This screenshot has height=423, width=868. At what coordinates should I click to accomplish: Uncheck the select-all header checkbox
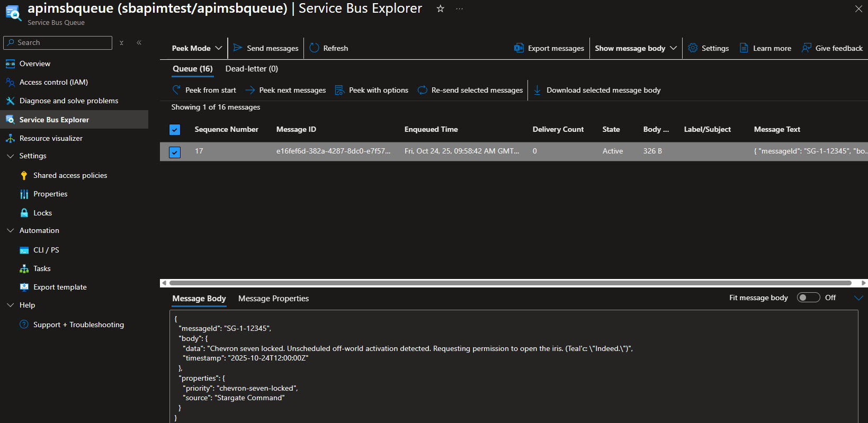(175, 130)
